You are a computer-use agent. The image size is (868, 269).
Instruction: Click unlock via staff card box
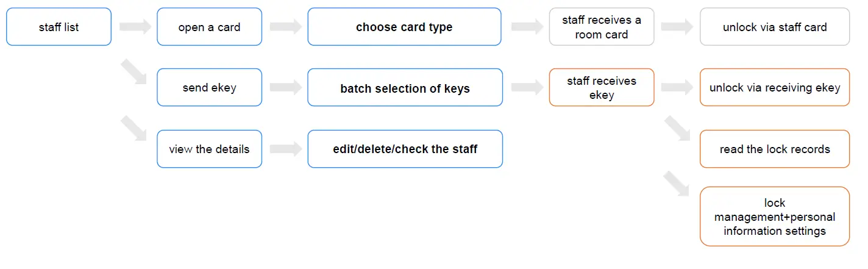coord(774,27)
